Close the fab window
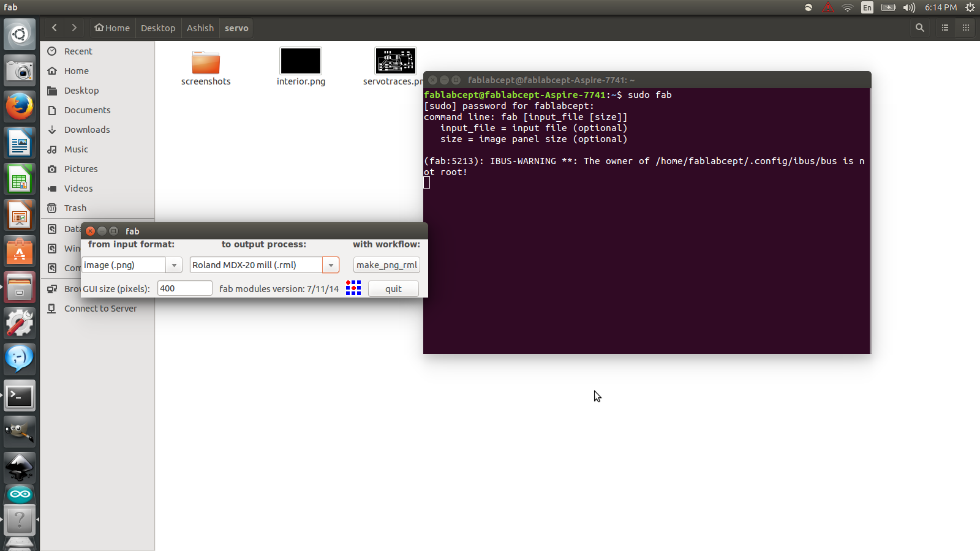The height and width of the screenshot is (551, 980). pos(90,231)
